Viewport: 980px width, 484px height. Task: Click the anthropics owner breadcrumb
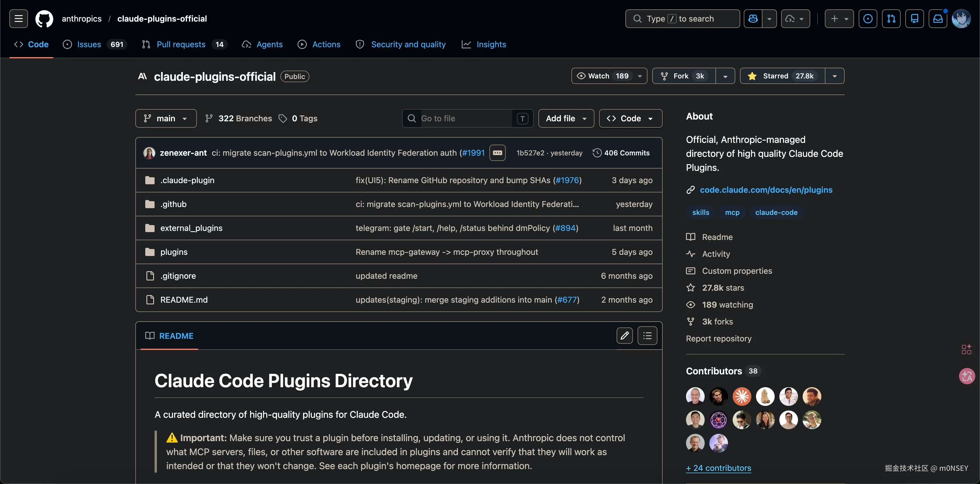click(81, 19)
